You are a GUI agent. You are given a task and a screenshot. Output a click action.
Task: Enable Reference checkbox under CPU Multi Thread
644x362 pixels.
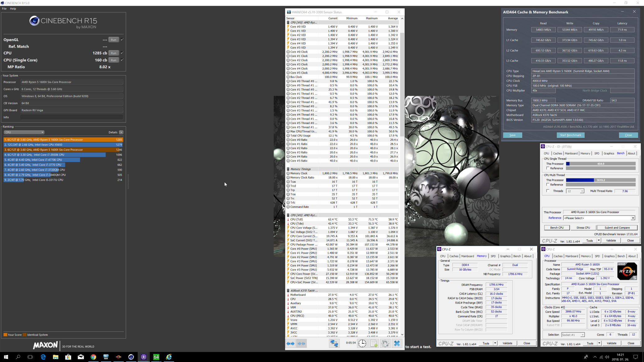pos(548,185)
